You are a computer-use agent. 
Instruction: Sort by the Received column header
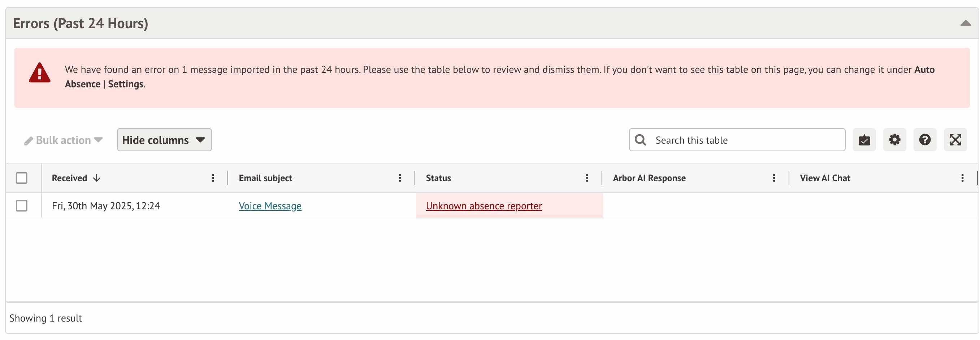tap(70, 178)
